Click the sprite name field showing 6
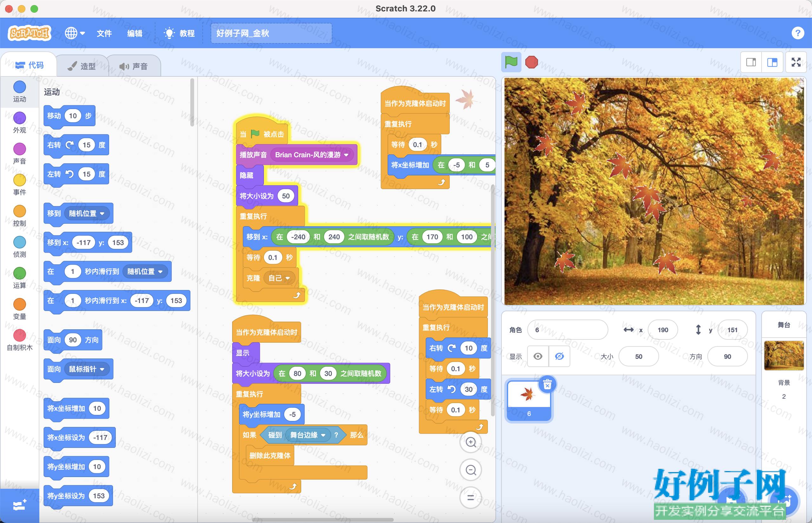 click(x=567, y=330)
